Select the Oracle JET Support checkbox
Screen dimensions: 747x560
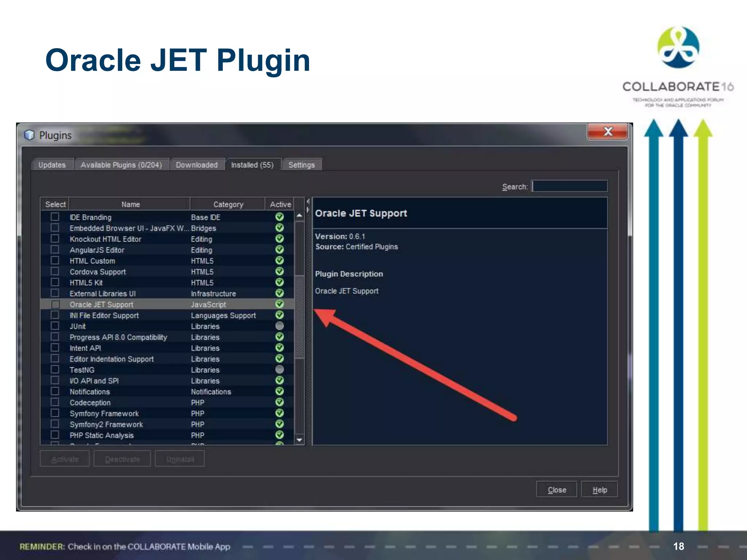(55, 304)
